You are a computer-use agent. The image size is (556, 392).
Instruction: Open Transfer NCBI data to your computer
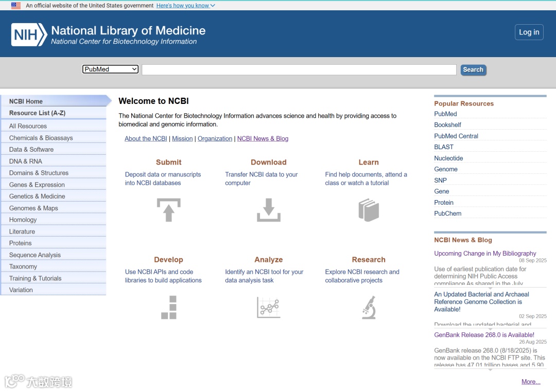coord(262,179)
